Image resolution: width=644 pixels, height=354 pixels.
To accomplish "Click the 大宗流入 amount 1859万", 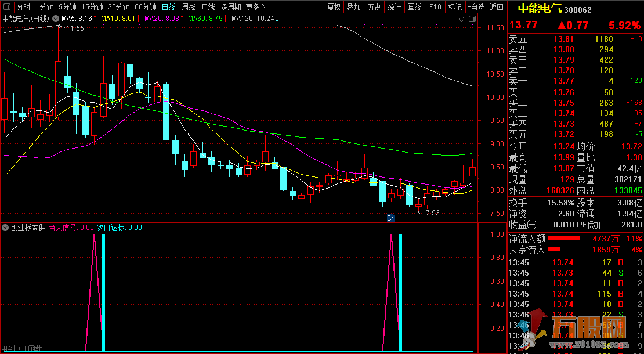I will click(x=606, y=250).
